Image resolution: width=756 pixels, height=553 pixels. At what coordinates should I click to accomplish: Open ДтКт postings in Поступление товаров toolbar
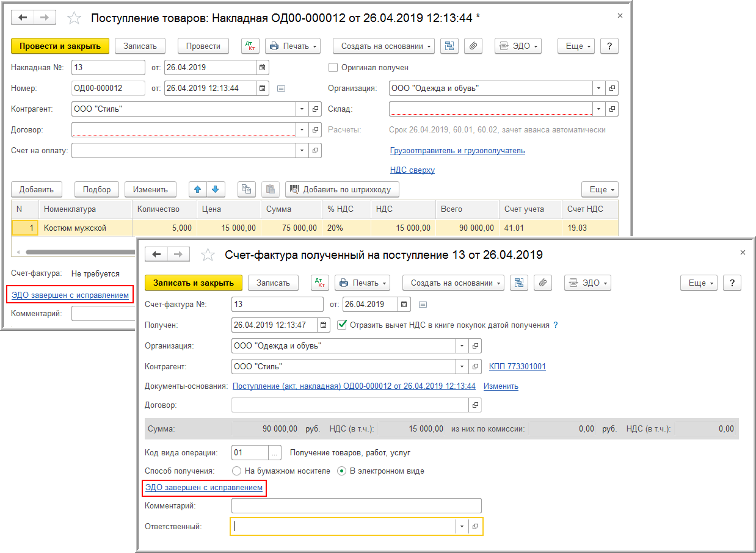[x=250, y=46]
